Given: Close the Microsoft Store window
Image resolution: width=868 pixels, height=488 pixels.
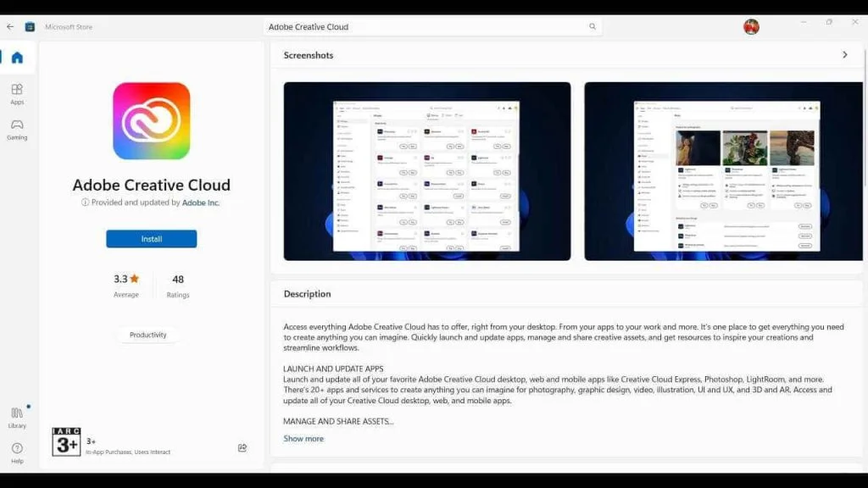Looking at the screenshot, I should click(x=854, y=22).
